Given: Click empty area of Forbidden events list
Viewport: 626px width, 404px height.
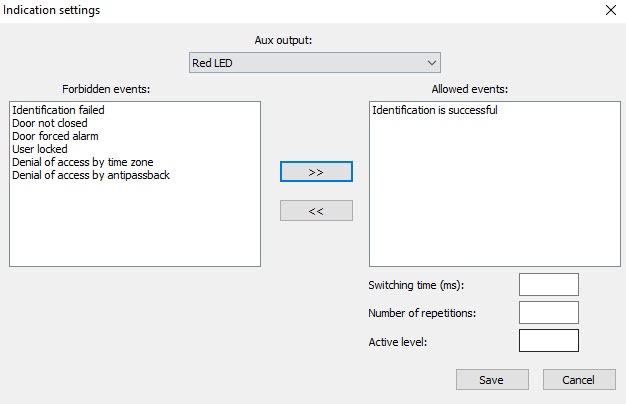Looking at the screenshot, I should [x=134, y=225].
